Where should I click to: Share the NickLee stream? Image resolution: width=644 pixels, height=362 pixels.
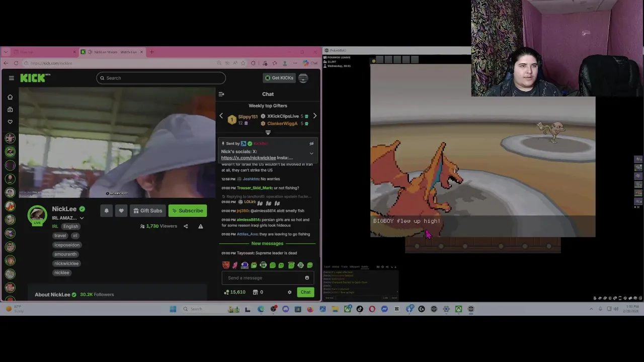click(x=186, y=226)
